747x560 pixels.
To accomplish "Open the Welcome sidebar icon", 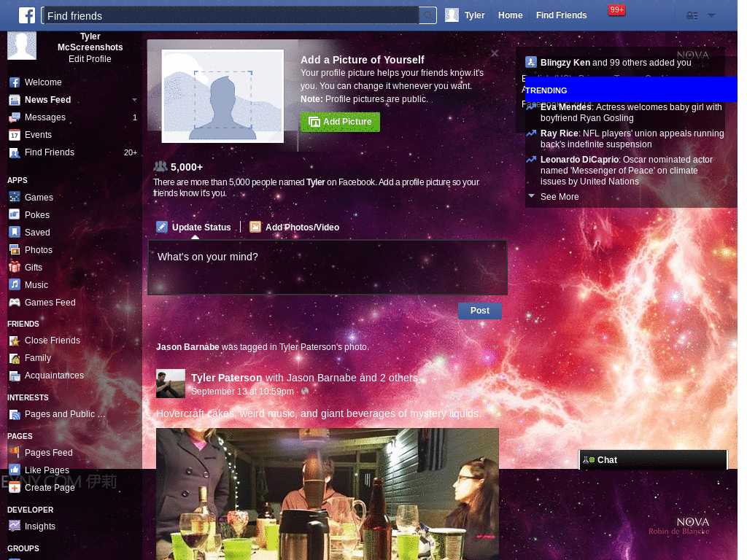I will pyautogui.click(x=15, y=82).
